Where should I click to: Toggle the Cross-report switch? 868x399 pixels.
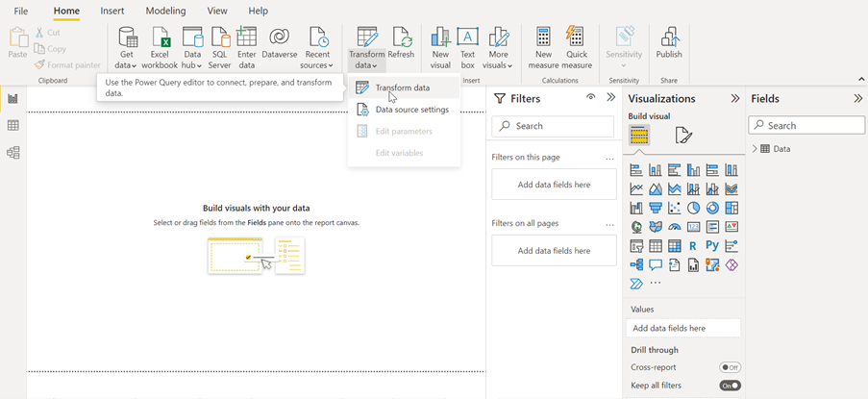731,367
